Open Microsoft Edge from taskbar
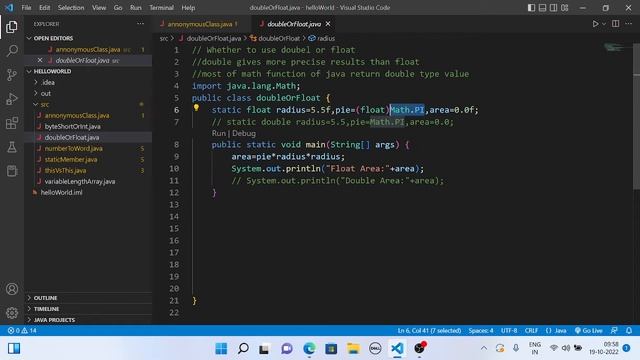 pos(309,349)
